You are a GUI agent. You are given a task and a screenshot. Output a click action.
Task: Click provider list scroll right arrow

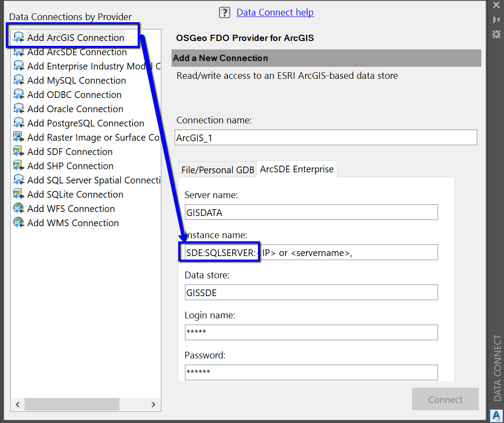pos(154,404)
